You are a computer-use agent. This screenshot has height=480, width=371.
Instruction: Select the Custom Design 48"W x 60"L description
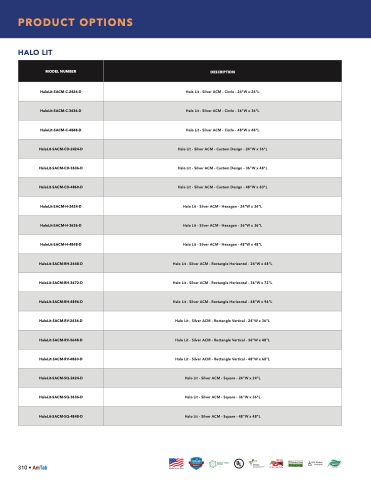[x=223, y=187]
